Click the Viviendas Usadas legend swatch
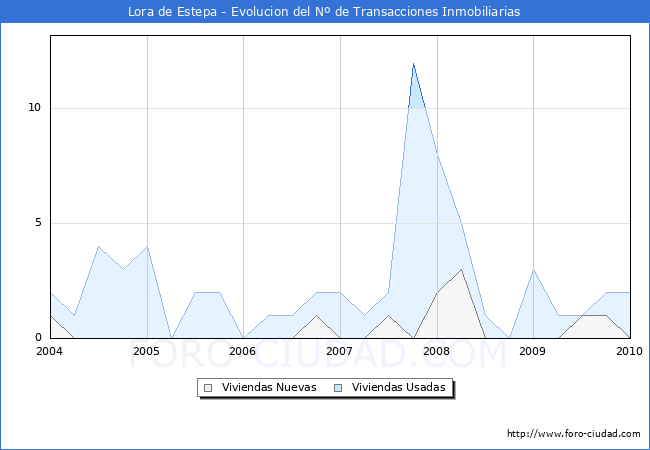 pyautogui.click(x=338, y=388)
